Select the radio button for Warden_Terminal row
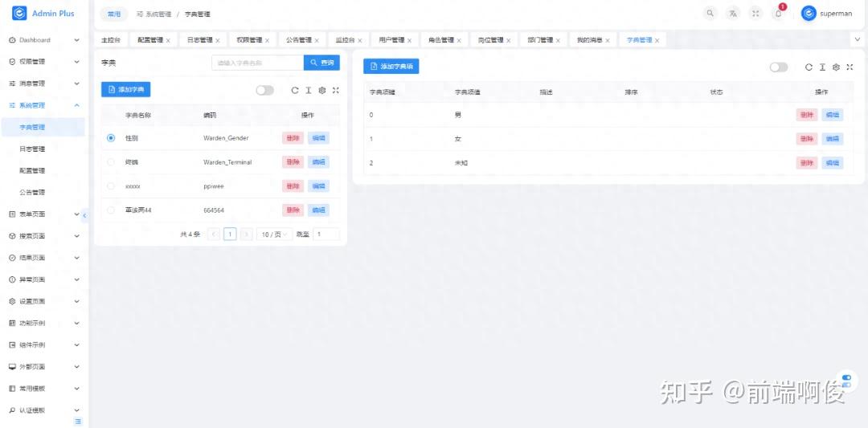The image size is (868, 428). point(111,162)
